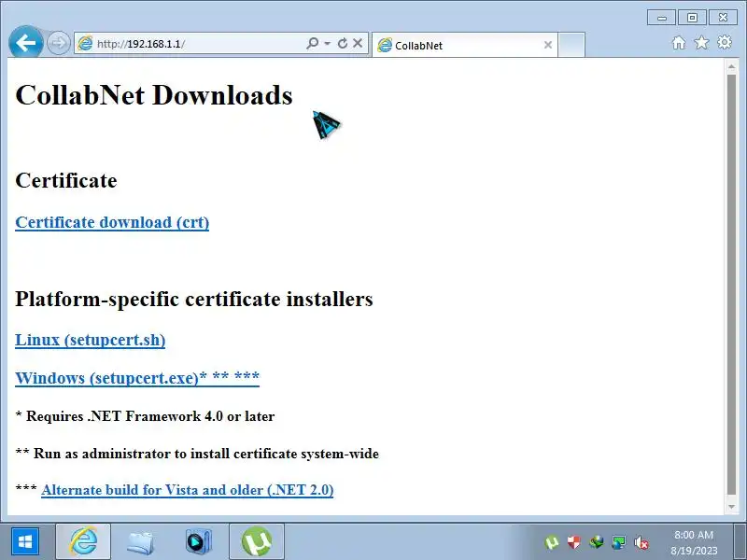Open uTorrent from the taskbar
Image resolution: width=747 pixels, height=560 pixels.
(x=257, y=541)
